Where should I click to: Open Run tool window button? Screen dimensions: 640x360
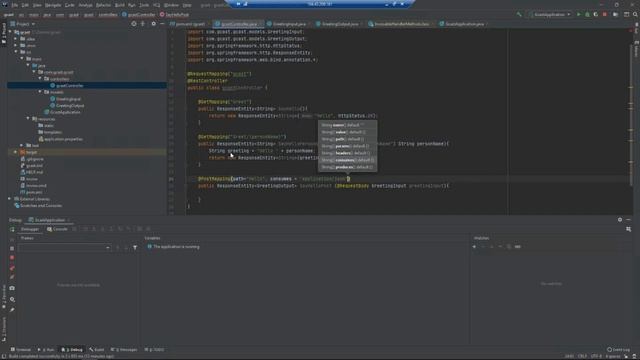(x=46, y=350)
